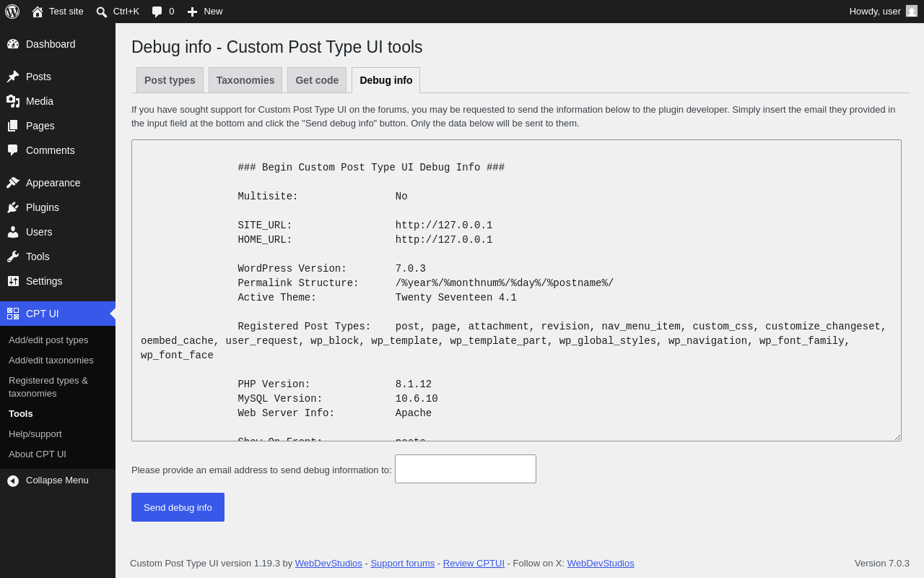
Task: Open the Get code tab
Action: [317, 80]
